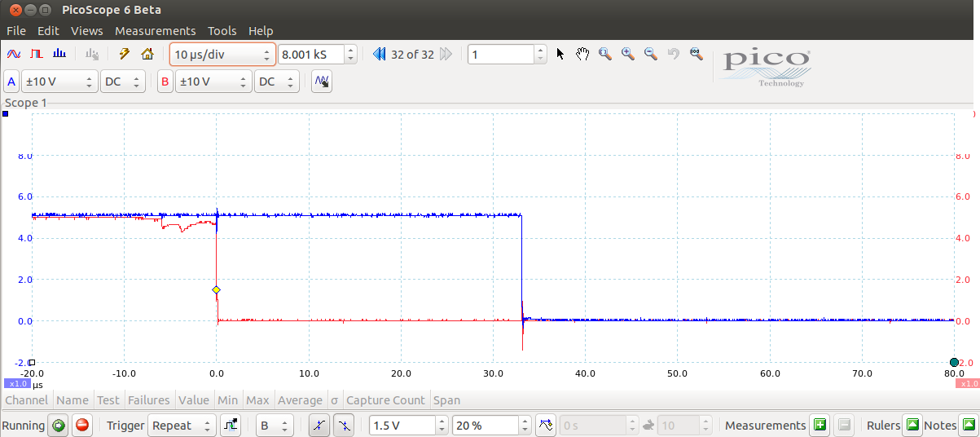Screen dimensions: 980x437
Task: Open Channel A ±10 V range dropdown
Action: coord(59,82)
